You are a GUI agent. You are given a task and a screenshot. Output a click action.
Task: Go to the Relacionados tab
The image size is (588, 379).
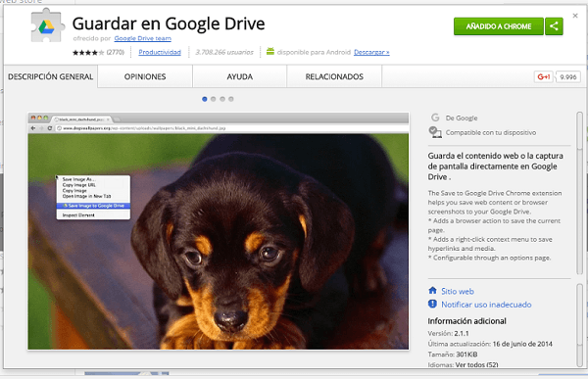click(x=334, y=76)
